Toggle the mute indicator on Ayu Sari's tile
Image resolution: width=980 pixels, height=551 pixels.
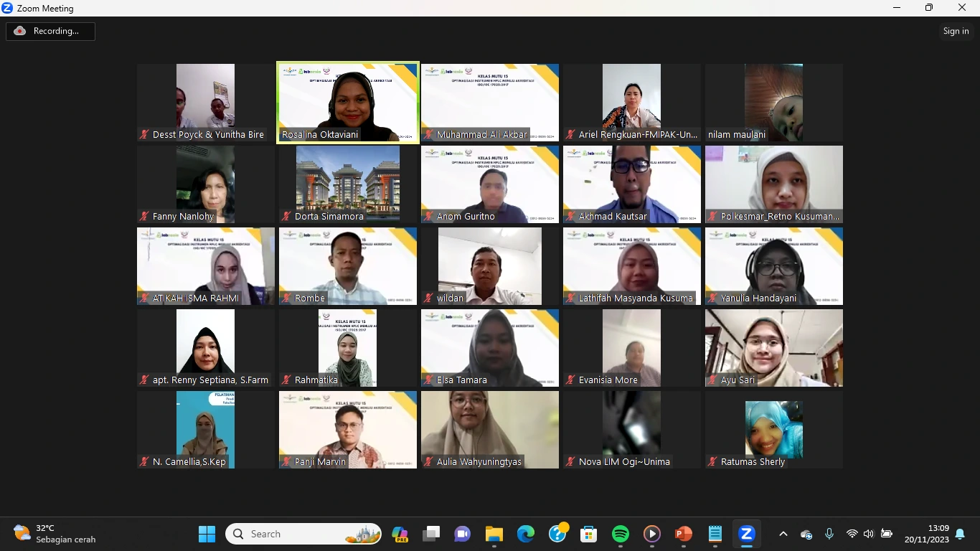click(x=712, y=380)
